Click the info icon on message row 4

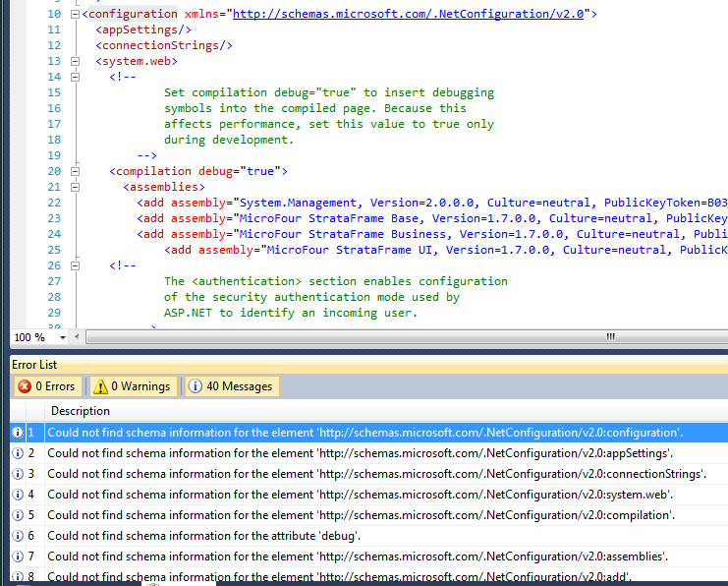[x=17, y=495]
